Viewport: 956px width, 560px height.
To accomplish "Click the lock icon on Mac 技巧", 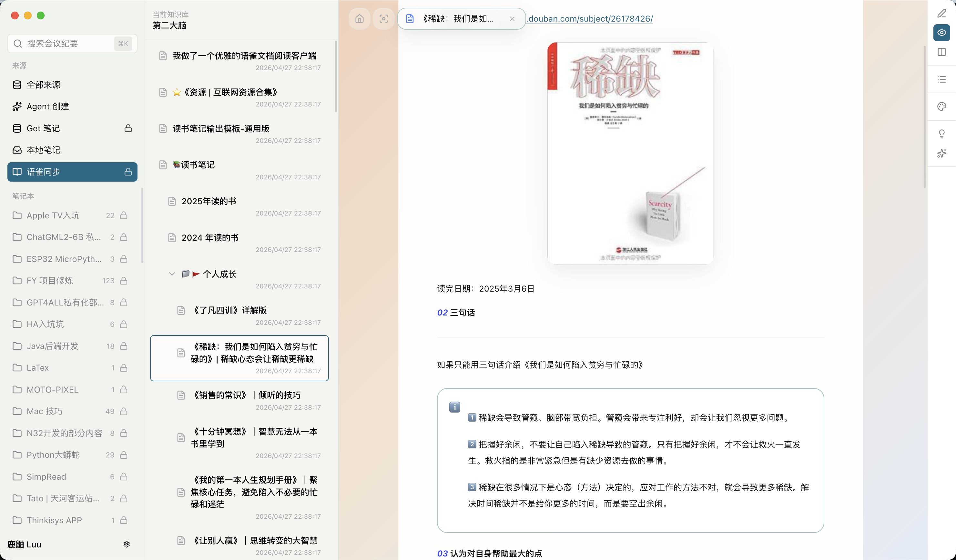I will point(124,411).
